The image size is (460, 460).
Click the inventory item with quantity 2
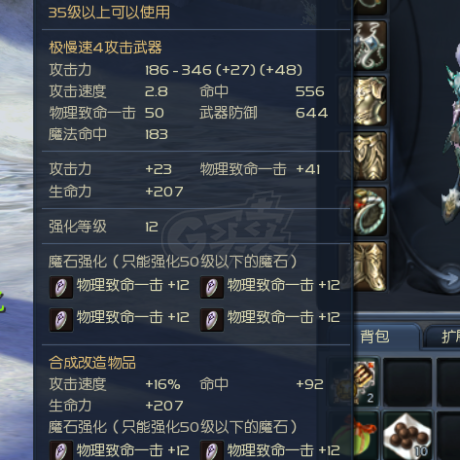[365, 382]
